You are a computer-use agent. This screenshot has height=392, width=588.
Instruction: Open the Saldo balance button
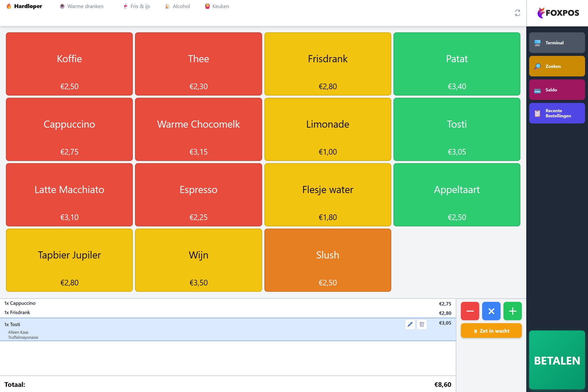(557, 90)
